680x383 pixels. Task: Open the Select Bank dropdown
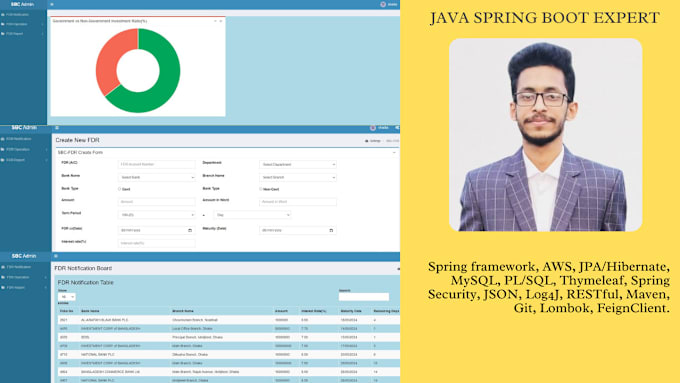[x=157, y=177]
